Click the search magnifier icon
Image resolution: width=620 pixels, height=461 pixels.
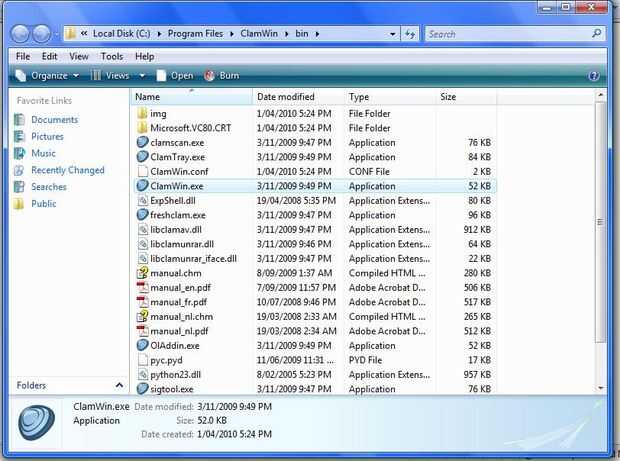(596, 34)
